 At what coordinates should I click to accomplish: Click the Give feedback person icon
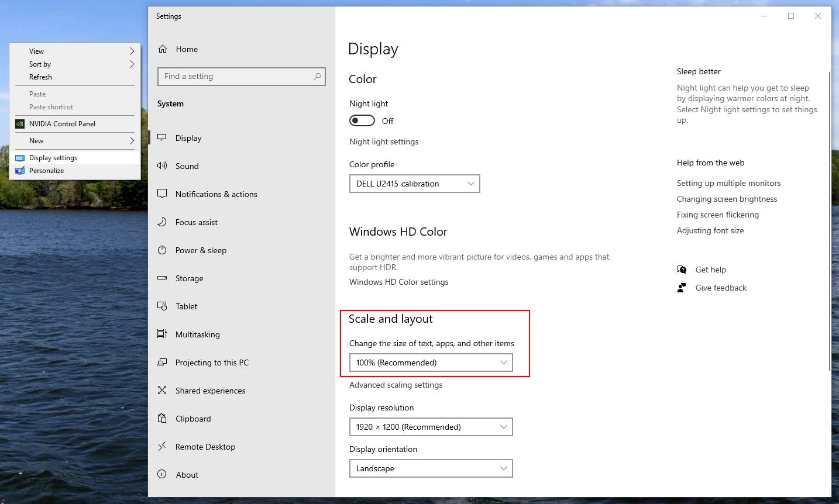682,288
